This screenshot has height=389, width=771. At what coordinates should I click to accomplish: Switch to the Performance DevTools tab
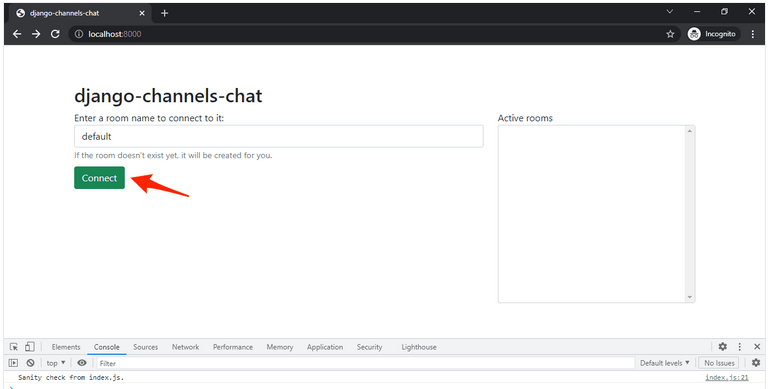click(233, 347)
